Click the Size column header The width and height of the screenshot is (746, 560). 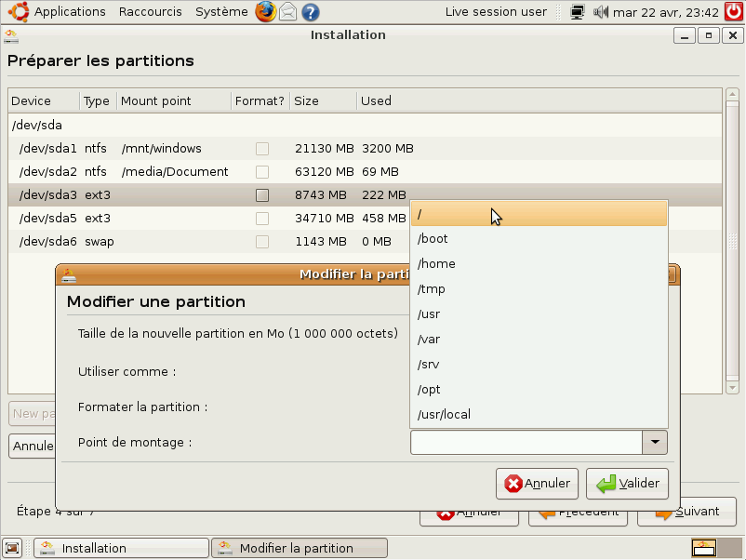click(x=323, y=100)
